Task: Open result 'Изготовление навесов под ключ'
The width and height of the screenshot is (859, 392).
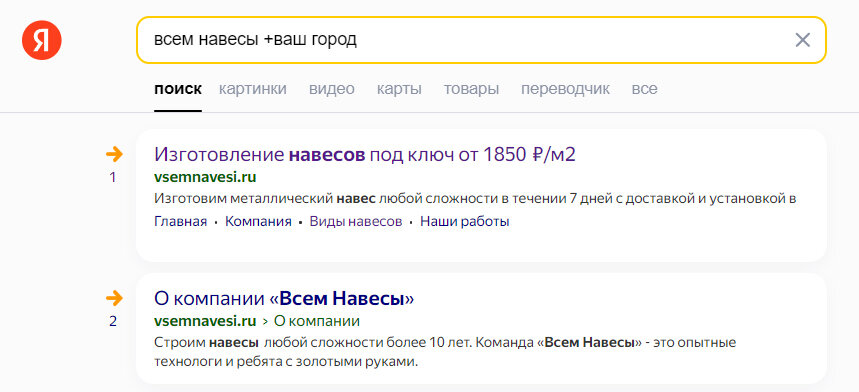Action: pyautogui.click(x=365, y=155)
